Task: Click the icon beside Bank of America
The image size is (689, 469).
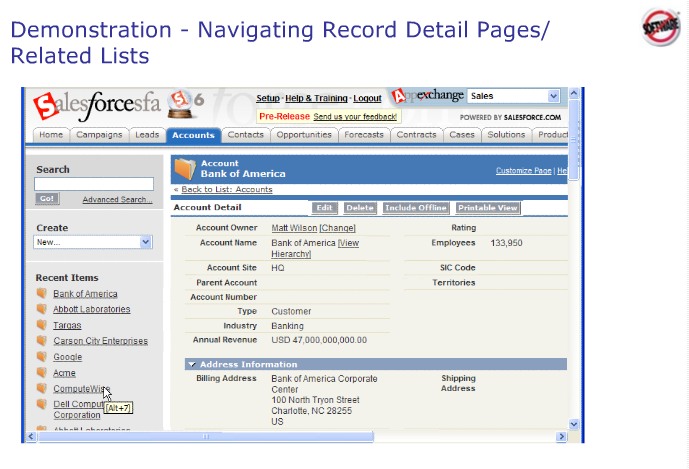Action: coord(42,294)
